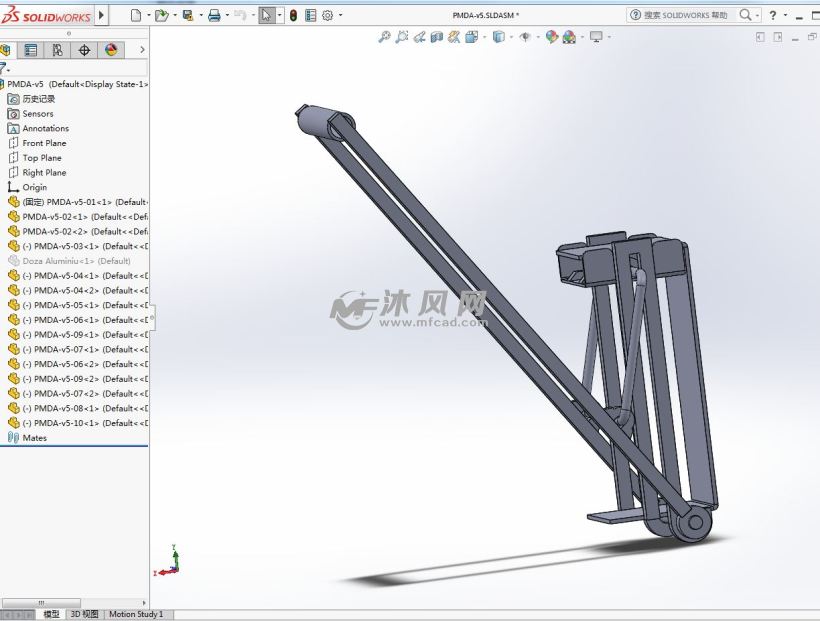Open the Options gear icon
This screenshot has width=820, height=621.
pyautogui.click(x=327, y=15)
